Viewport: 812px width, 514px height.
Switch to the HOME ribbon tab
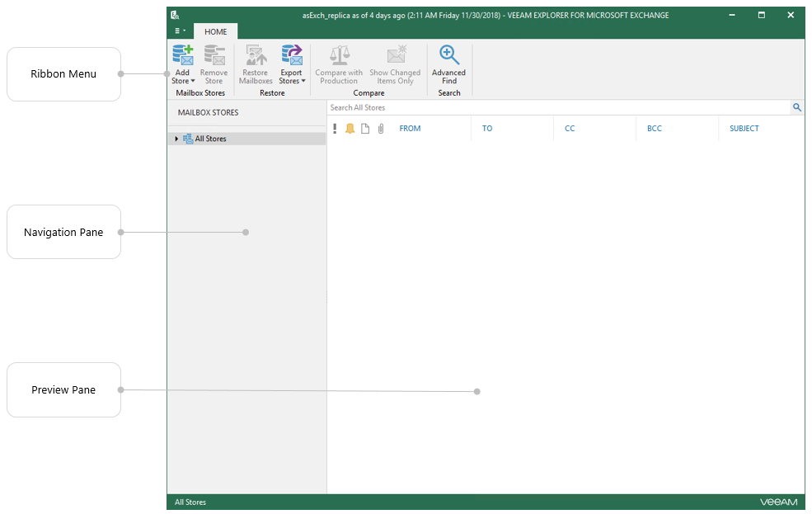pyautogui.click(x=215, y=31)
